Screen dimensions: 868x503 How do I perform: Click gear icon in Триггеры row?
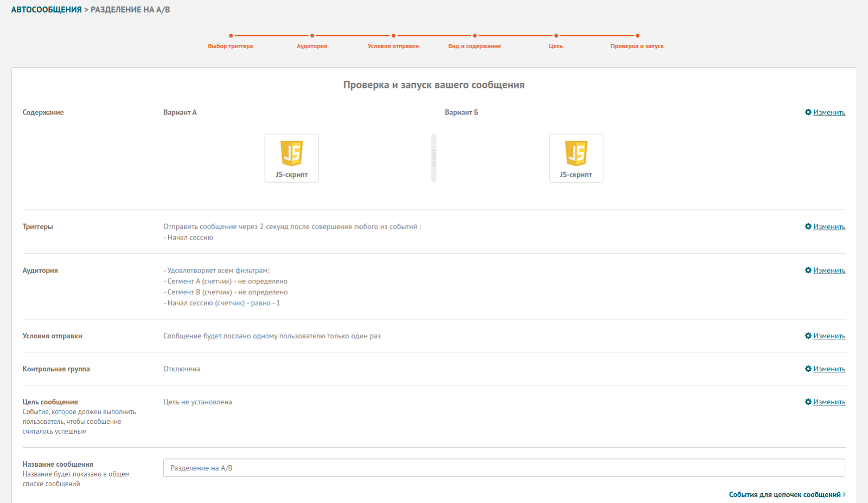tap(808, 227)
